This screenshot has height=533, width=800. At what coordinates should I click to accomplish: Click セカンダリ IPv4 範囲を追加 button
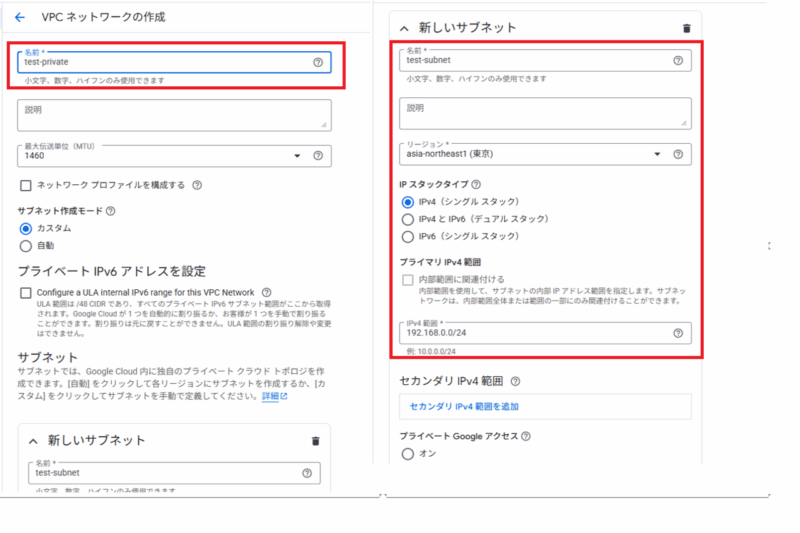(464, 407)
